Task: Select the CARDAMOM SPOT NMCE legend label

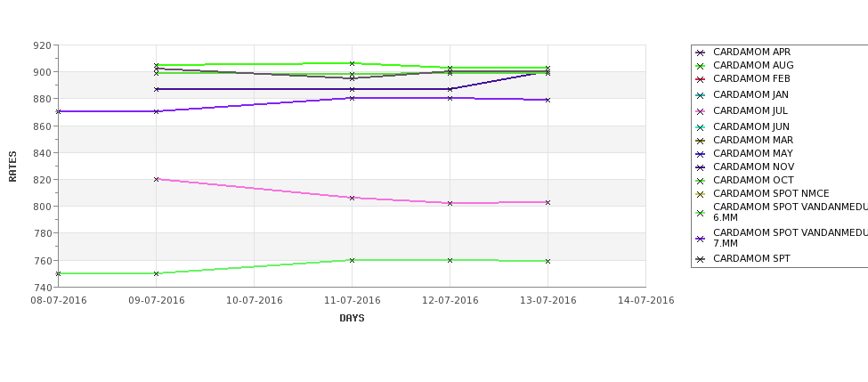Action: (x=771, y=194)
